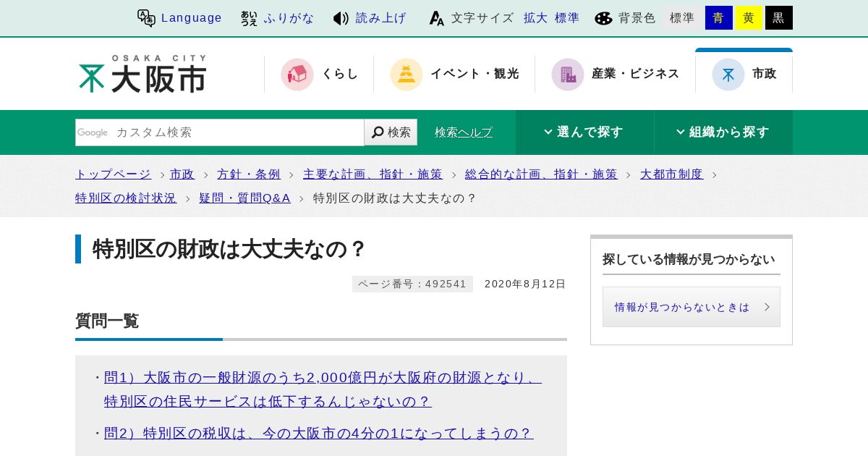The width and height of the screenshot is (868, 456).
Task: Focus the Google カスタム検索 search field
Action: pos(220,132)
